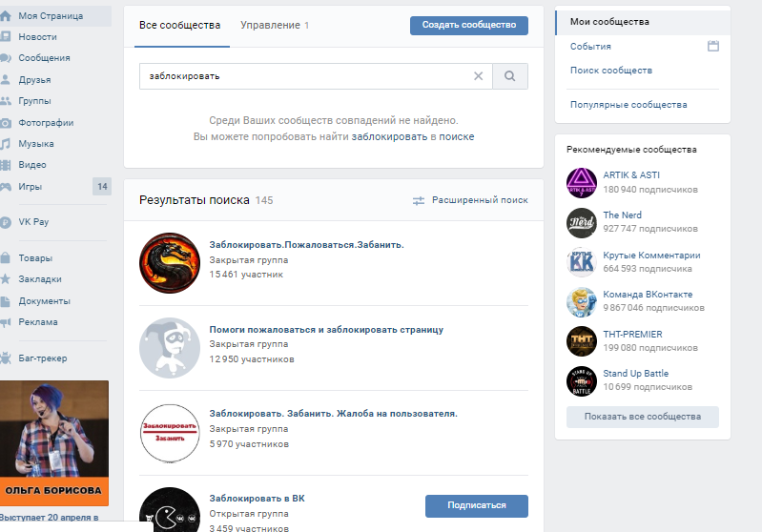Click the Новости newspaper icon
Screen dimensions: 762x532
click(6, 37)
